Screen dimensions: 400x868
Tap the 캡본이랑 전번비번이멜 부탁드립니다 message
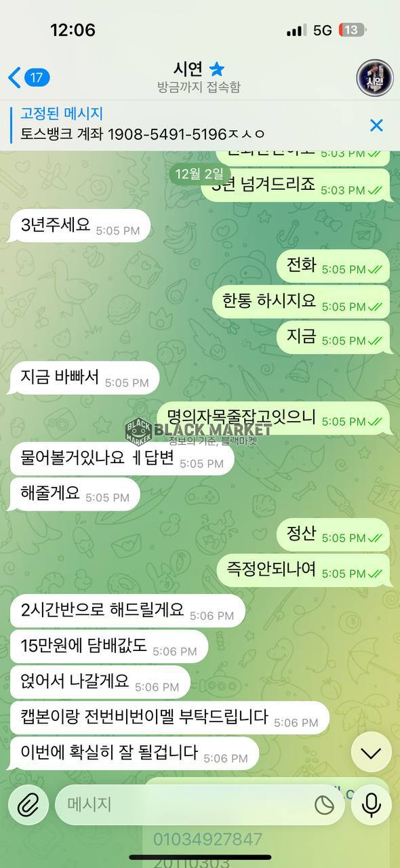click(x=169, y=719)
